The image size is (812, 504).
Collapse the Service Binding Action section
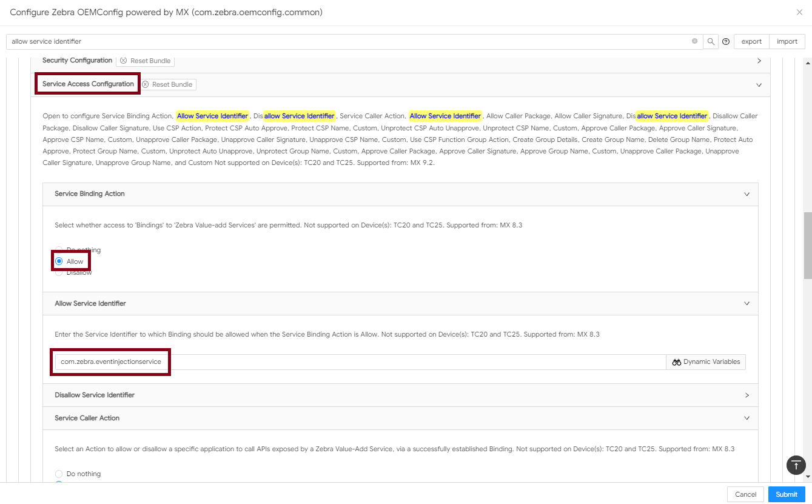[x=747, y=194]
